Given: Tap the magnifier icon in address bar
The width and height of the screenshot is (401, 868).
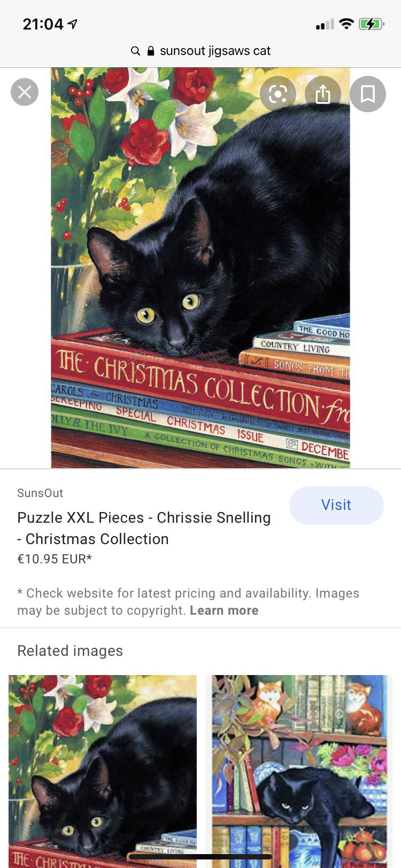Looking at the screenshot, I should click(x=136, y=51).
